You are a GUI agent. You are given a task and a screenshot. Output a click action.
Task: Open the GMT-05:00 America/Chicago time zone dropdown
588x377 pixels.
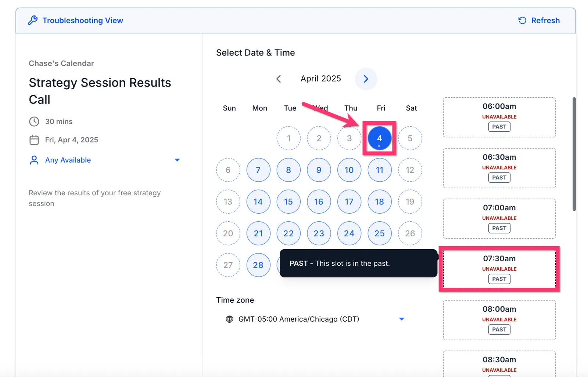coord(313,319)
